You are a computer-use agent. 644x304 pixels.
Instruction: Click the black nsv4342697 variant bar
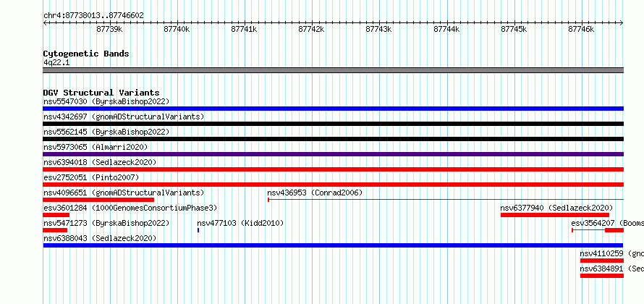[333, 124]
